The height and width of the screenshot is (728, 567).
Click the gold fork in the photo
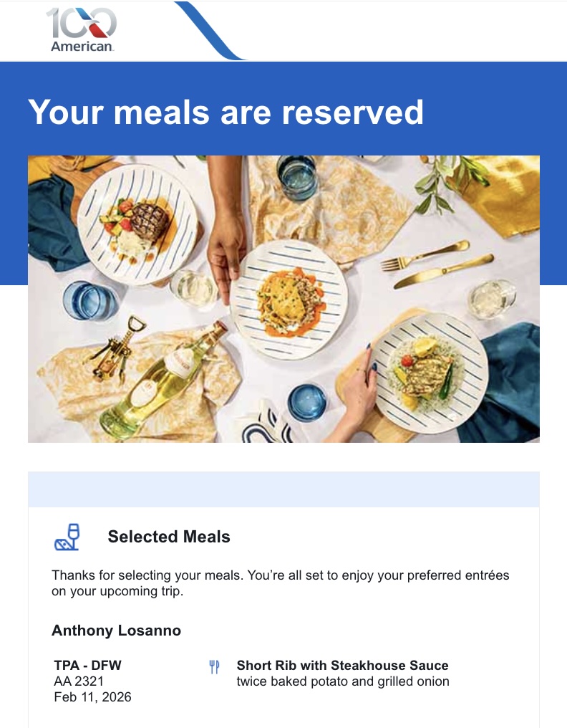[x=424, y=255]
